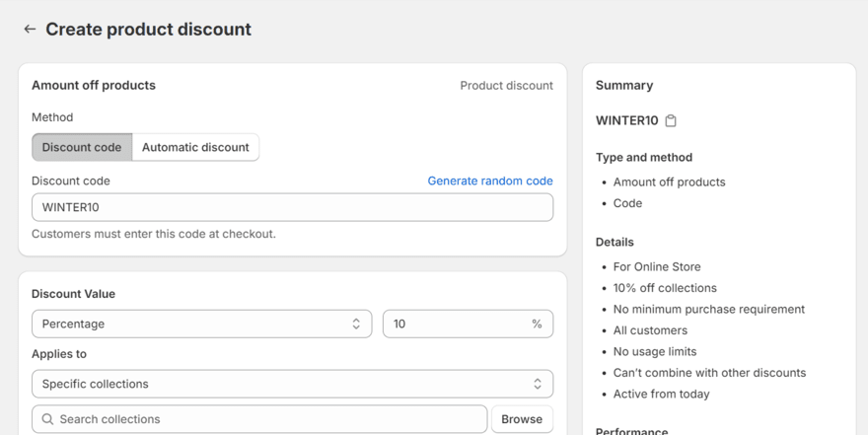Click the WINTER10 title in Summary
Image resolution: width=868 pixels, height=435 pixels.
click(626, 120)
